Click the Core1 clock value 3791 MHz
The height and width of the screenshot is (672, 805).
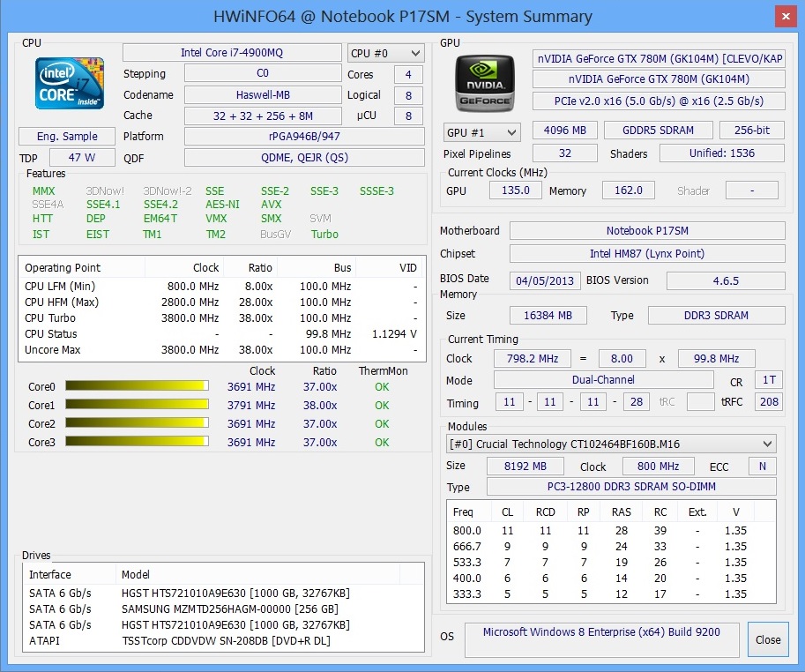pos(251,405)
